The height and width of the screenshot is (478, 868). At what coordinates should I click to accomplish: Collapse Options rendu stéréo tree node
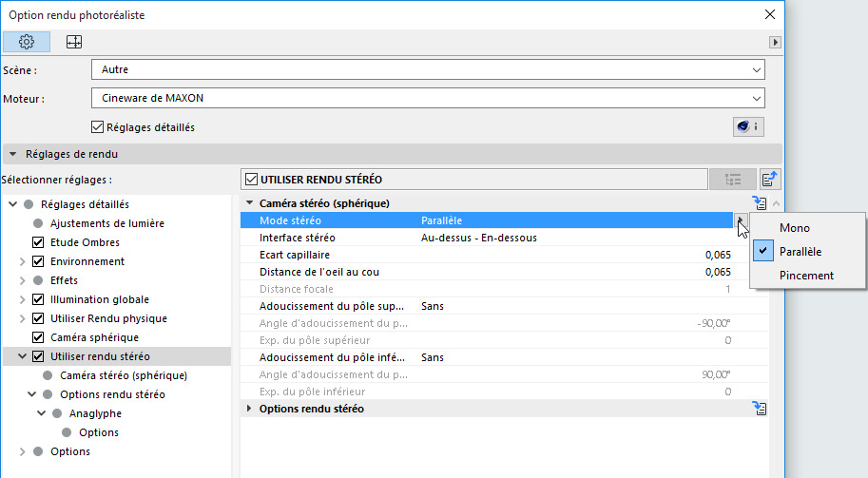click(x=31, y=394)
